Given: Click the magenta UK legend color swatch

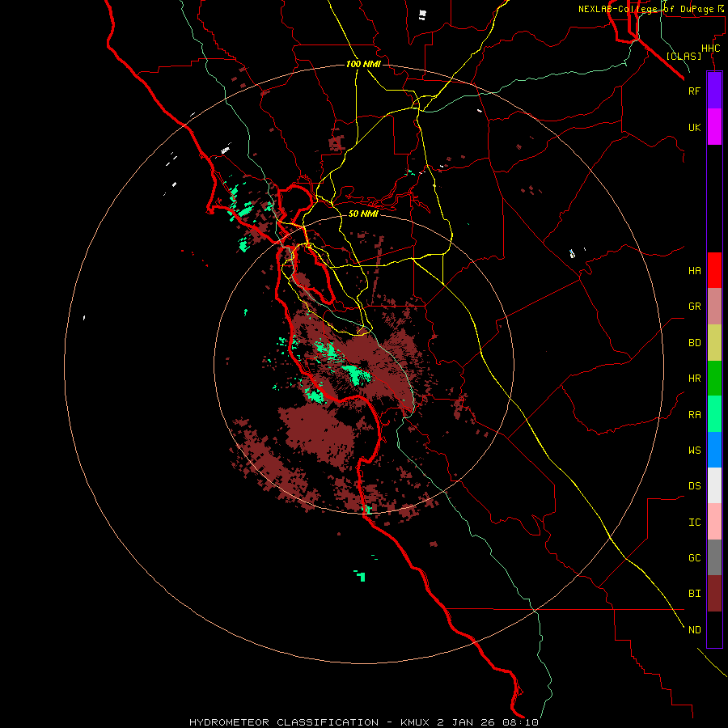Looking at the screenshot, I should pos(714,127).
